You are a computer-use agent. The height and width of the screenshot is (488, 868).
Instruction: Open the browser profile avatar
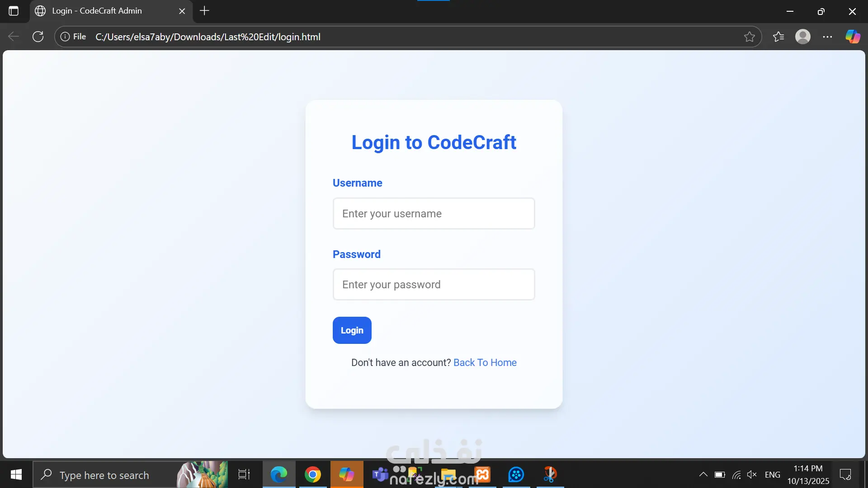pos(802,37)
